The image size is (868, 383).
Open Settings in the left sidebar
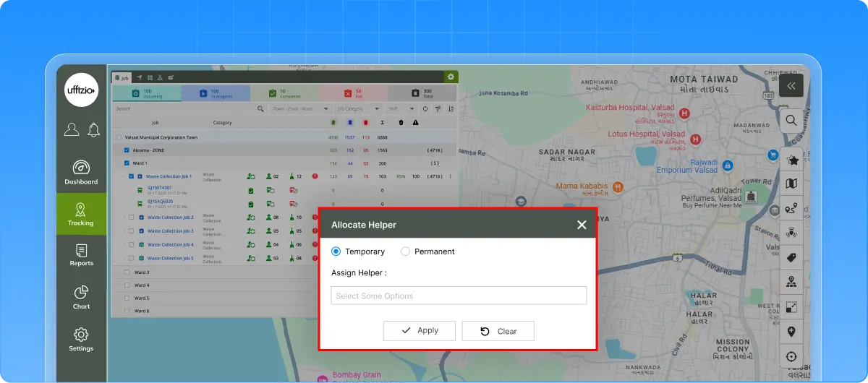(x=81, y=339)
